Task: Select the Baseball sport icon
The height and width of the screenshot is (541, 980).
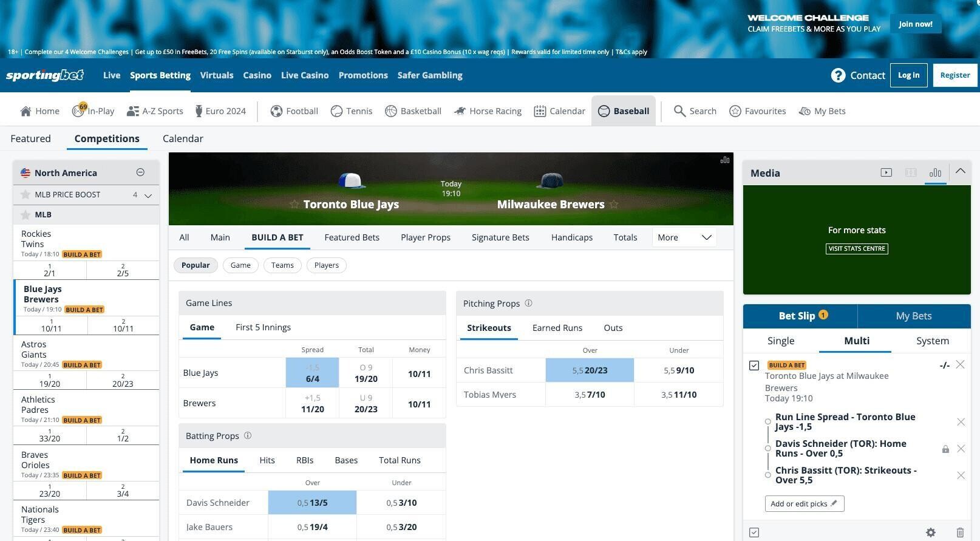Action: point(604,111)
